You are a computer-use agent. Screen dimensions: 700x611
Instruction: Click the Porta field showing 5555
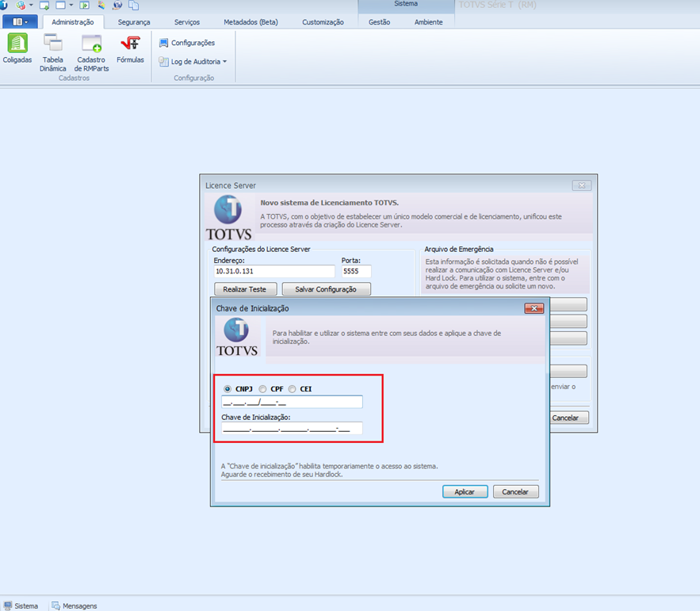coord(356,271)
